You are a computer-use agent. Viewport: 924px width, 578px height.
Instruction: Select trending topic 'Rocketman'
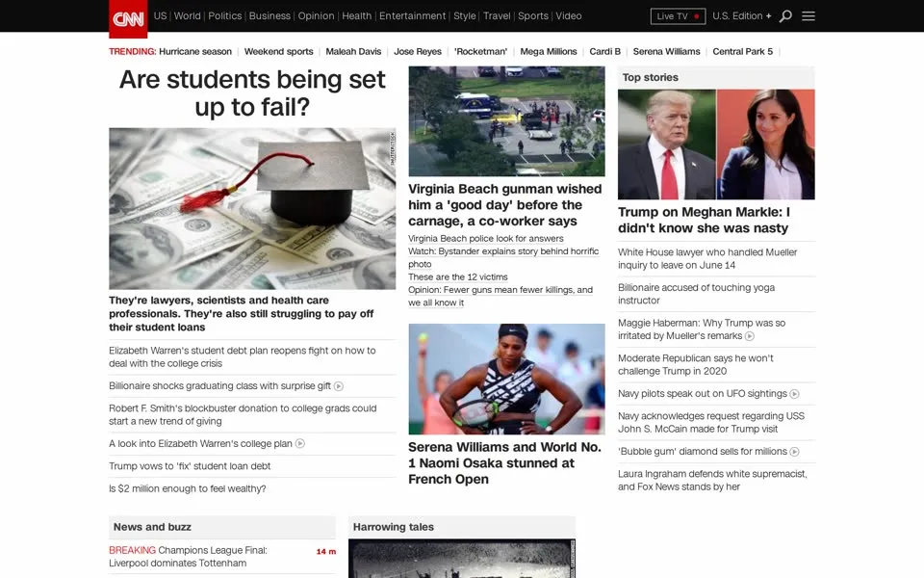tap(480, 52)
